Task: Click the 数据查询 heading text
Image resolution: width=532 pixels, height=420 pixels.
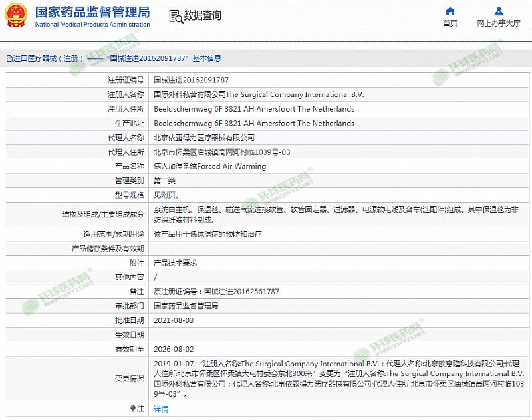Action: pos(203,16)
